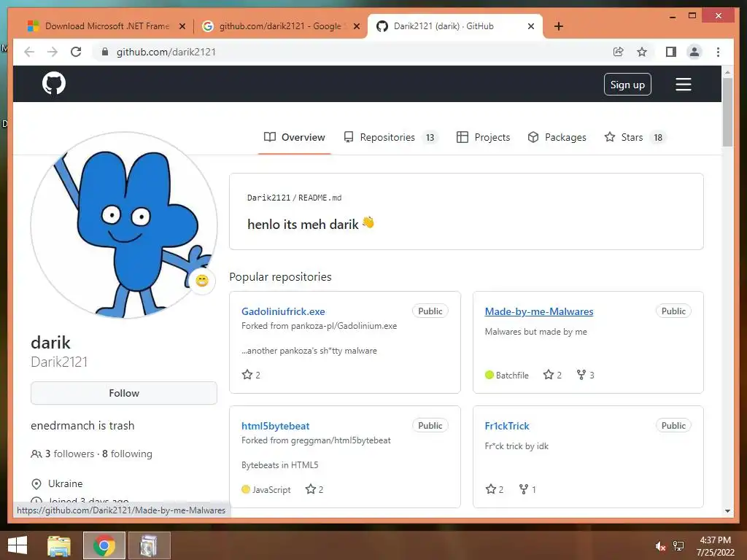Click the share this page icon
This screenshot has width=747, height=560.
619,52
